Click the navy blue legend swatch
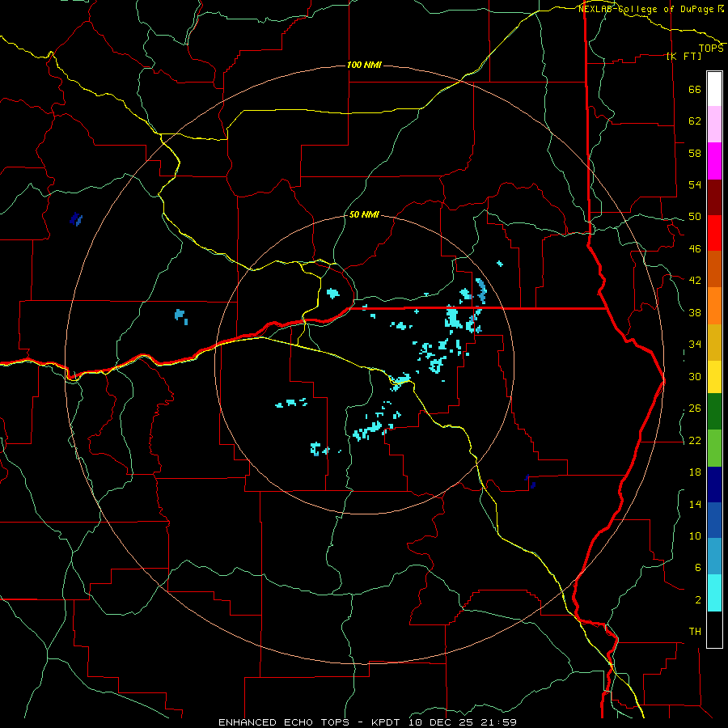 [714, 485]
